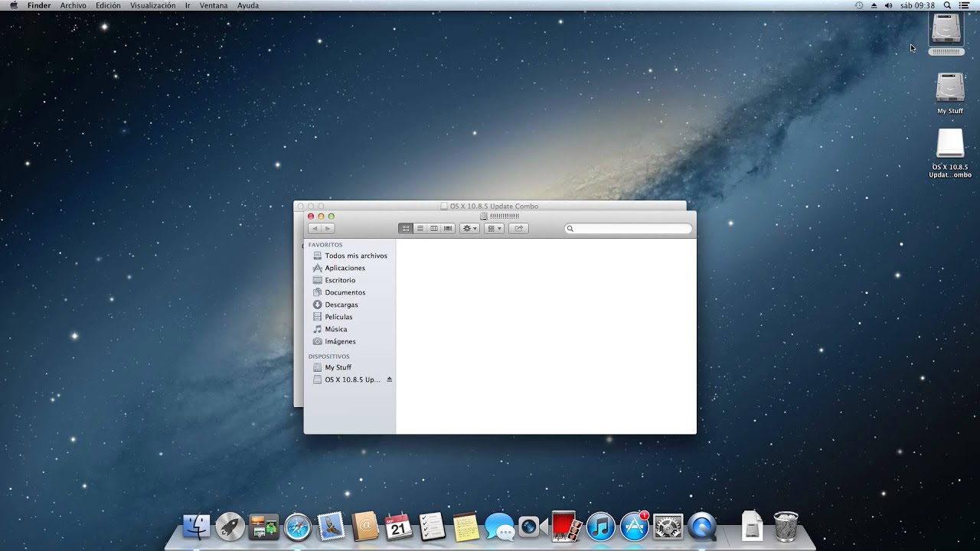Viewport: 980px width, 551px height.
Task: Open Calendar from the Dock
Action: tap(399, 527)
